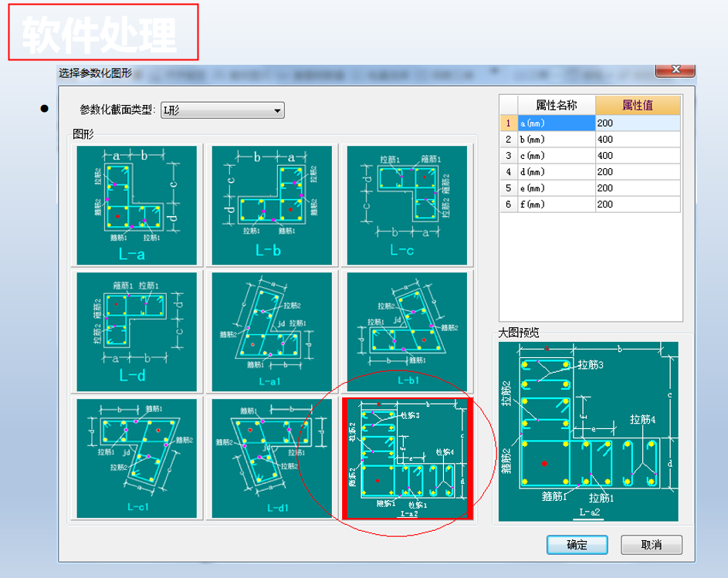728x578 pixels.
Task: Click row number 1 in property table
Action: tap(509, 123)
